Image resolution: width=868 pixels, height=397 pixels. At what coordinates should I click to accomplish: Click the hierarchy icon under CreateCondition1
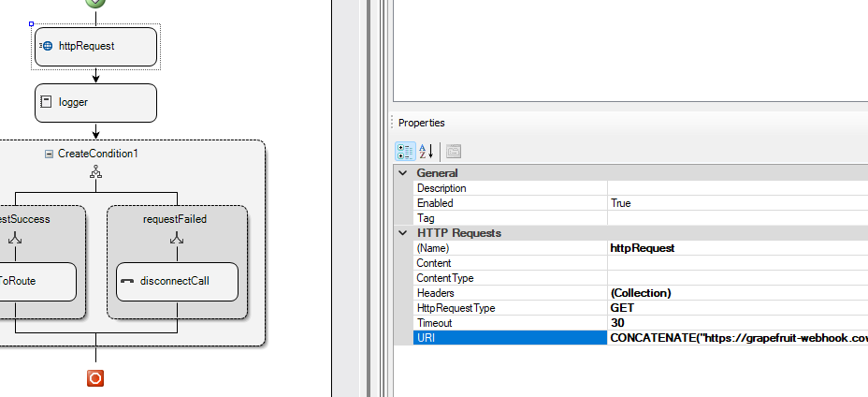tap(94, 172)
